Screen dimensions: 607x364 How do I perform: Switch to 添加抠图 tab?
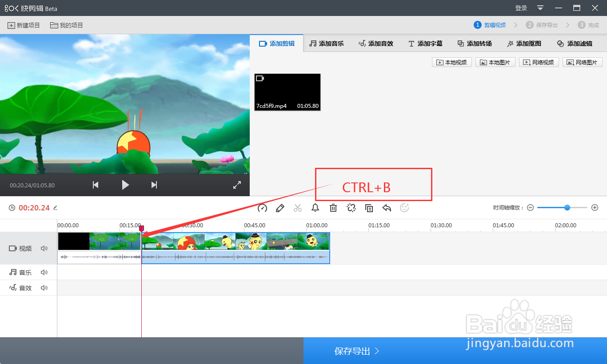(524, 44)
